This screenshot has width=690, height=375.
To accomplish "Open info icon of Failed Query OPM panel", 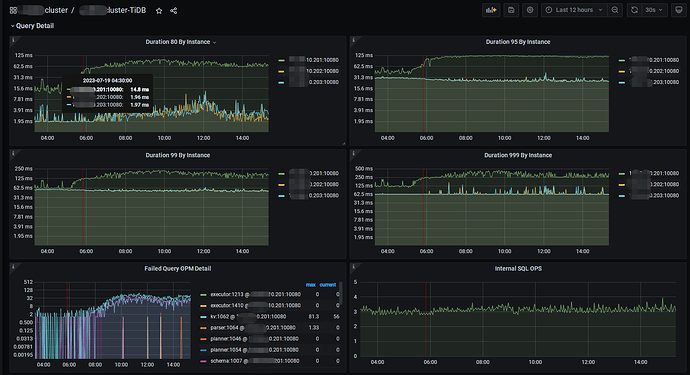I will (x=13, y=266).
